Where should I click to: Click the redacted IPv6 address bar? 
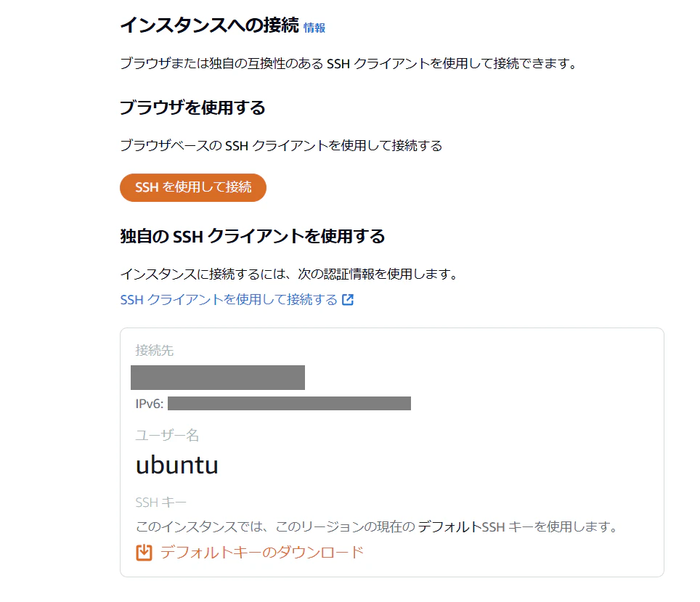[x=289, y=404]
